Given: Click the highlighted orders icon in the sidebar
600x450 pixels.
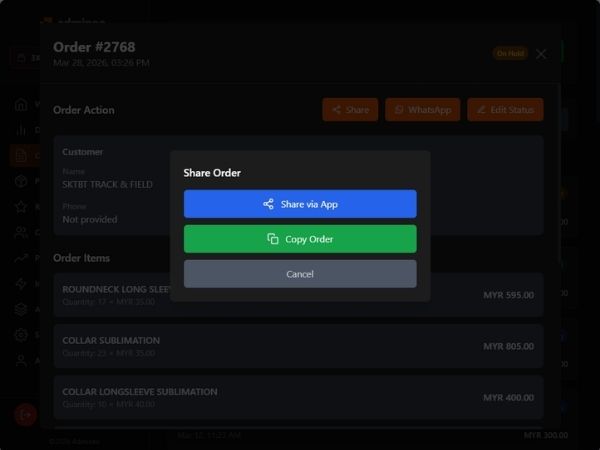Looking at the screenshot, I should [x=21, y=156].
